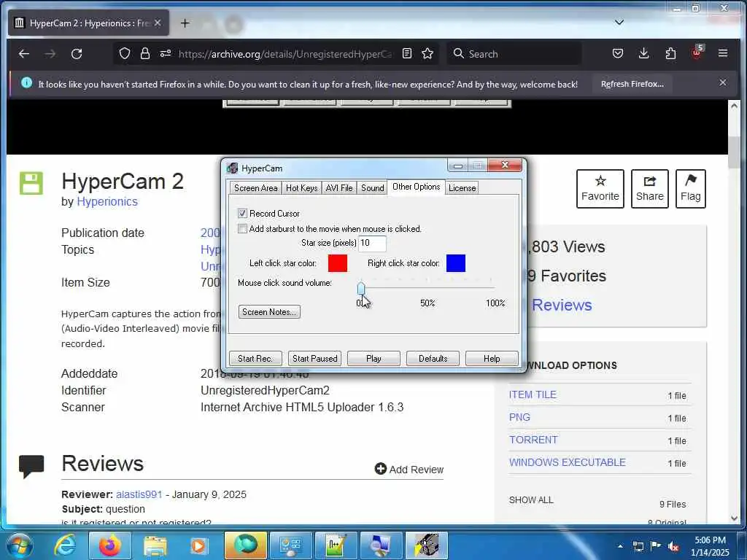This screenshot has height=560, width=747.
Task: Bookmark this page with star icon
Action: (x=427, y=53)
